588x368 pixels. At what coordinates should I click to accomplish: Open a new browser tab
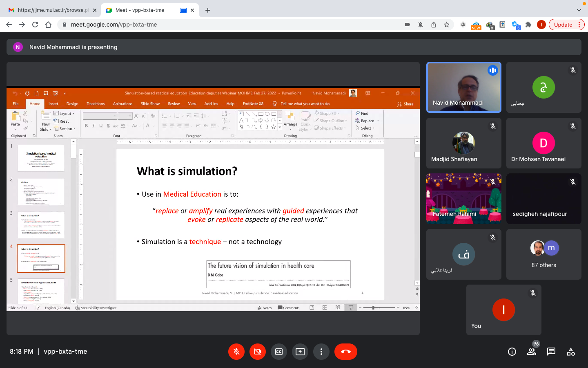tap(208, 10)
